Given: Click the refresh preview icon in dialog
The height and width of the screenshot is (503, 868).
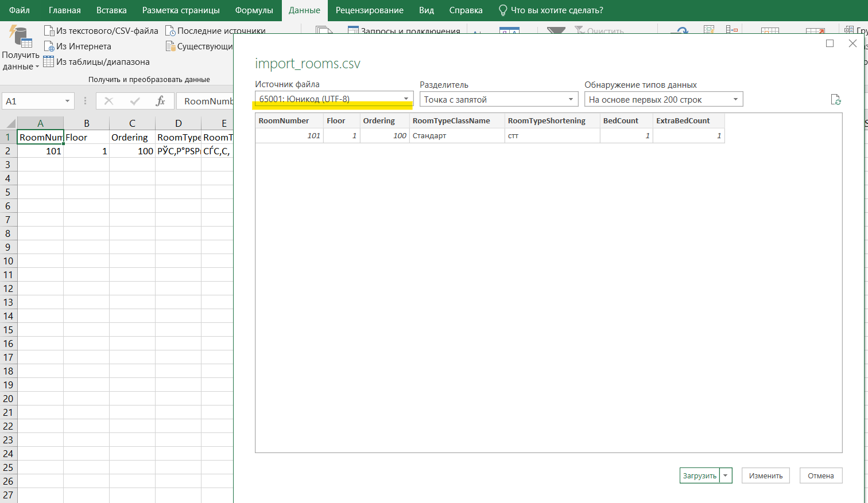Looking at the screenshot, I should [x=836, y=100].
